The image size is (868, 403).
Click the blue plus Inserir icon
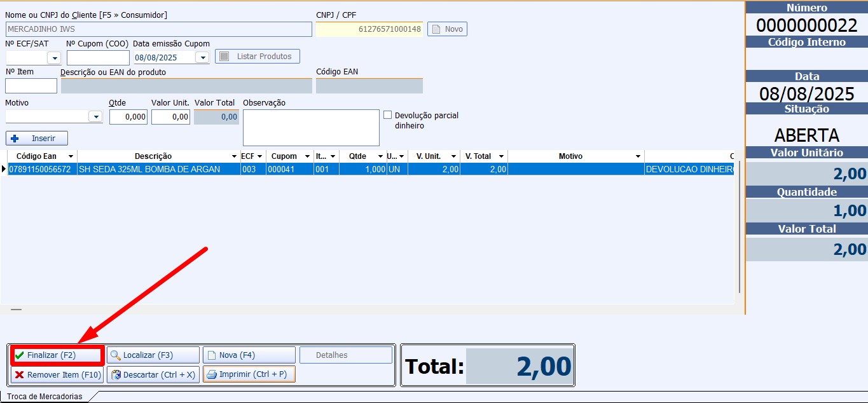pos(15,139)
